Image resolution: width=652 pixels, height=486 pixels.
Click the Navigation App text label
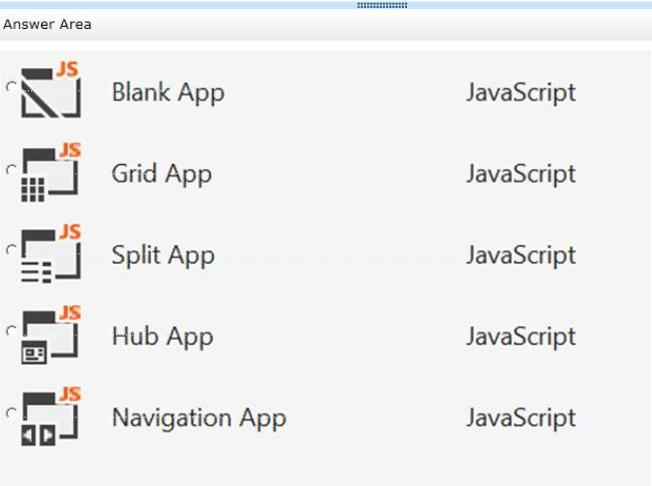tap(199, 418)
